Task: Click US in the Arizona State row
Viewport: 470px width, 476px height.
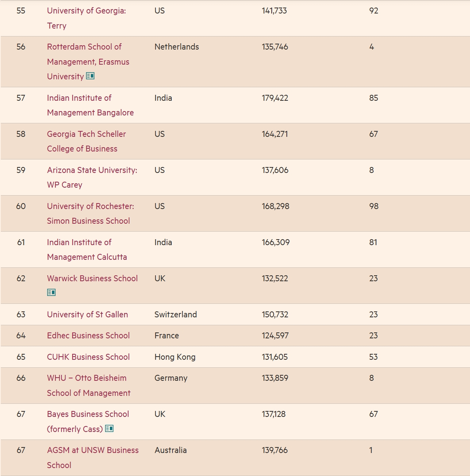Action: pos(159,170)
